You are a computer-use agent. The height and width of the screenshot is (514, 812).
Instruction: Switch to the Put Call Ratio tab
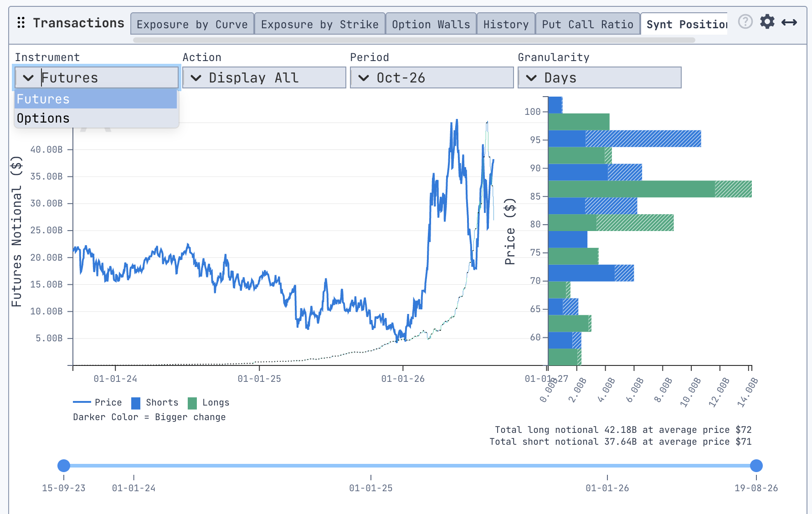(588, 24)
